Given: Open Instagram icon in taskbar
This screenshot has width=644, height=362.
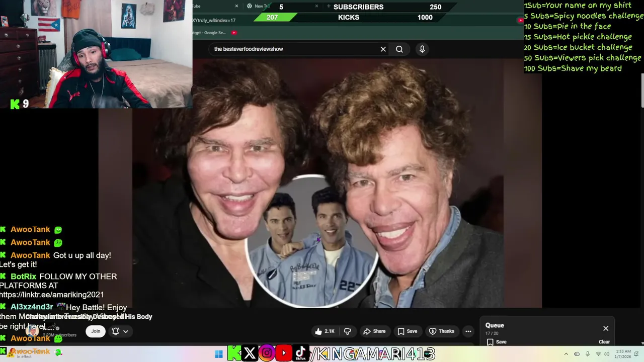Looking at the screenshot, I should (267, 353).
